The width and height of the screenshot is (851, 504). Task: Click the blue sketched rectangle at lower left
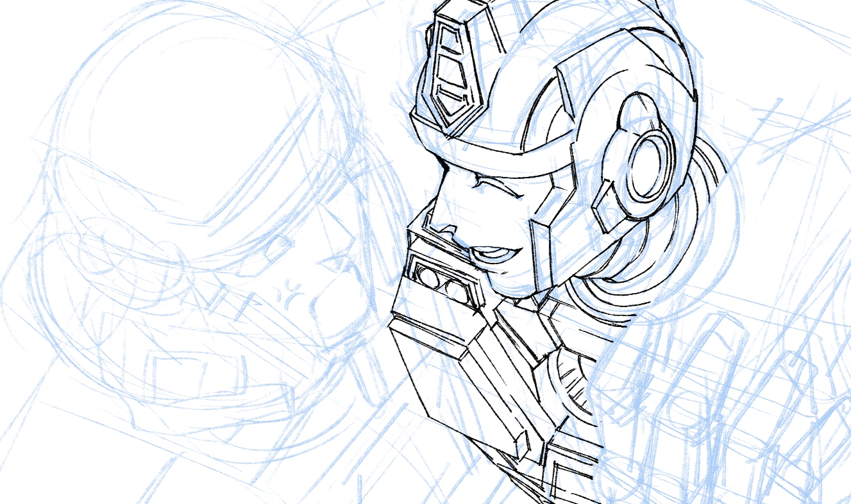pos(168,378)
